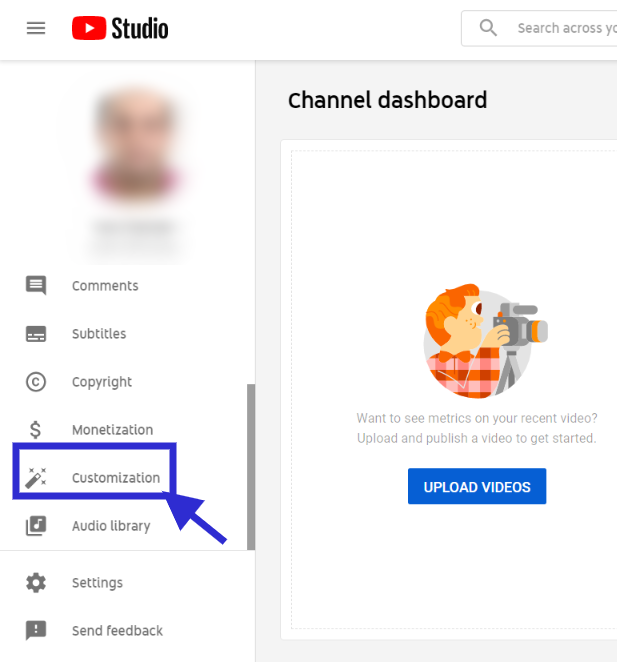Open Settings from the sidebar
Viewport: 617px width, 662px height.
point(97,583)
